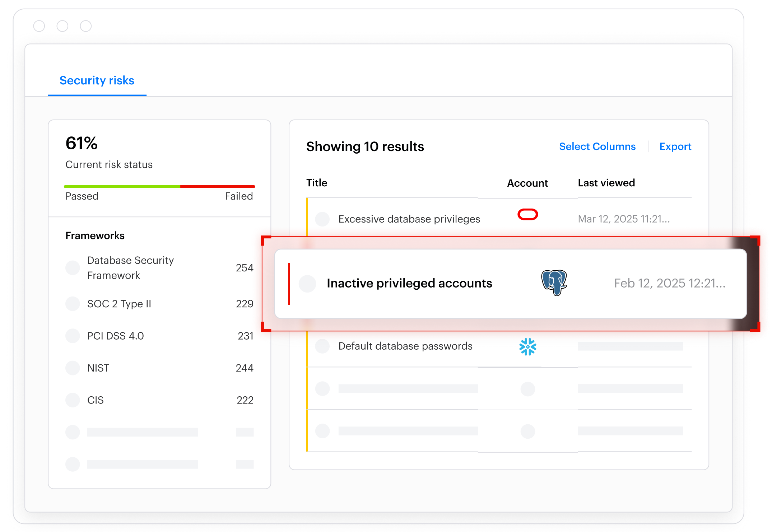Sort by the Last viewed column header
This screenshot has width=772, height=532.
click(x=606, y=183)
